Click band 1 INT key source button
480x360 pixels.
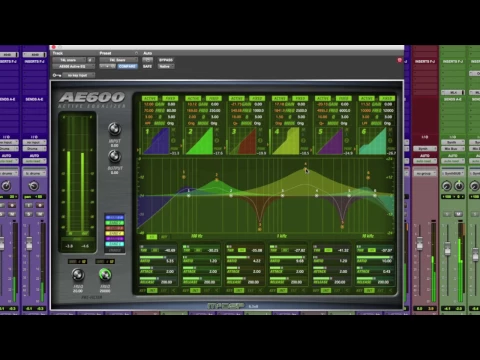152,291
